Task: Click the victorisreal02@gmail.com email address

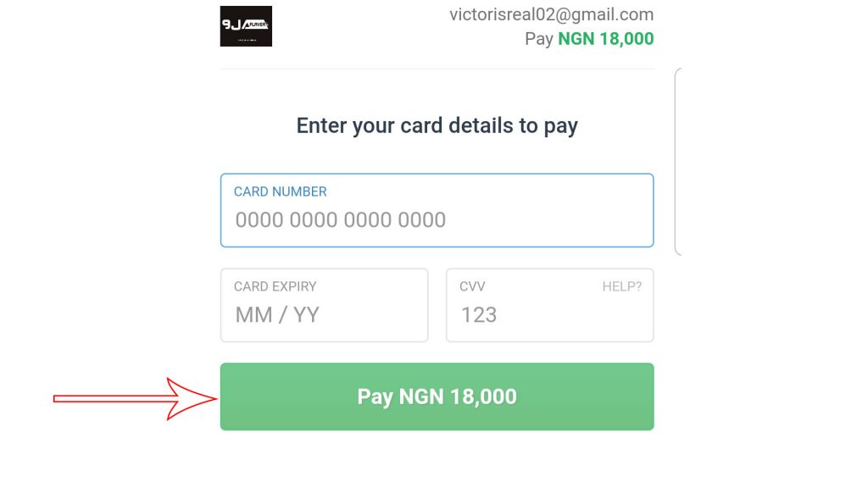Action: coord(551,14)
